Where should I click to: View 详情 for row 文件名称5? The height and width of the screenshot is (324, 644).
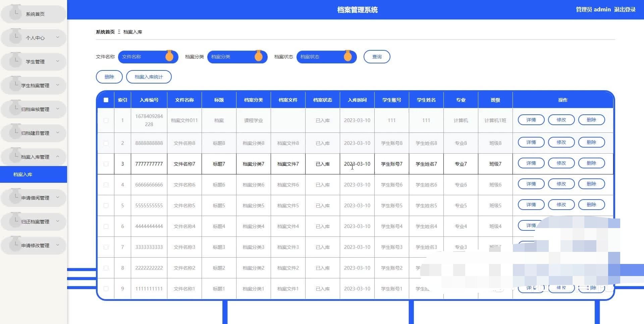pos(531,205)
